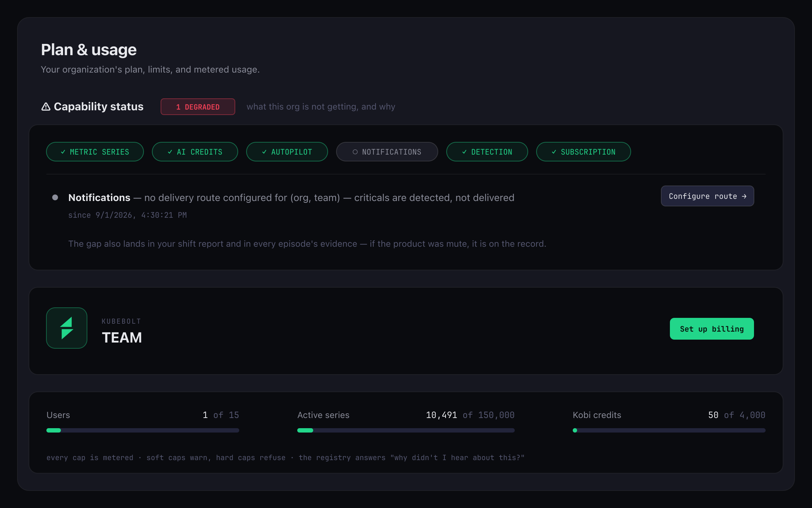Click the 'The gap also lands in your shift report' note
This screenshot has width=812, height=508.
tap(307, 244)
